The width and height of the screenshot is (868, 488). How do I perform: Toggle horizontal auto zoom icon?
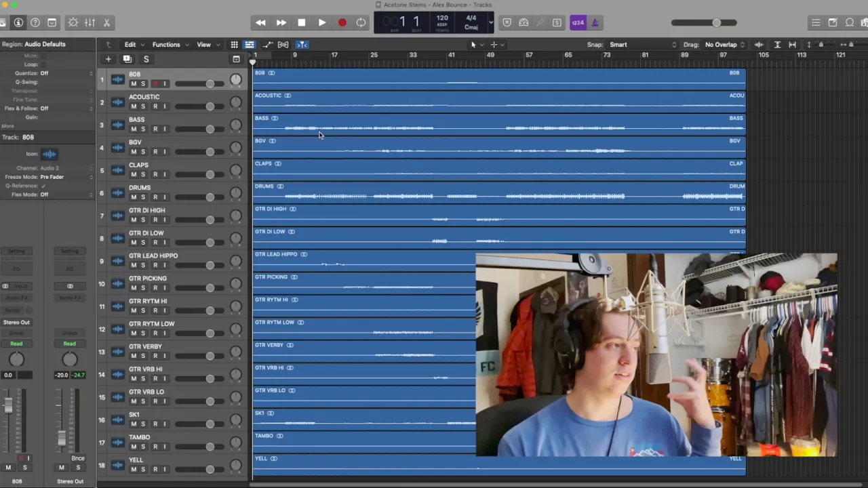[x=792, y=45]
